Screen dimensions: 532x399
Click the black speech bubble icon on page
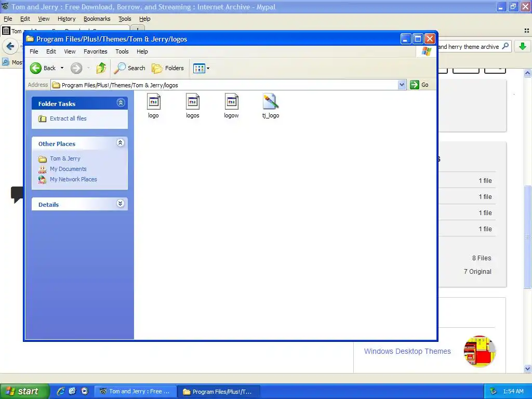click(16, 195)
